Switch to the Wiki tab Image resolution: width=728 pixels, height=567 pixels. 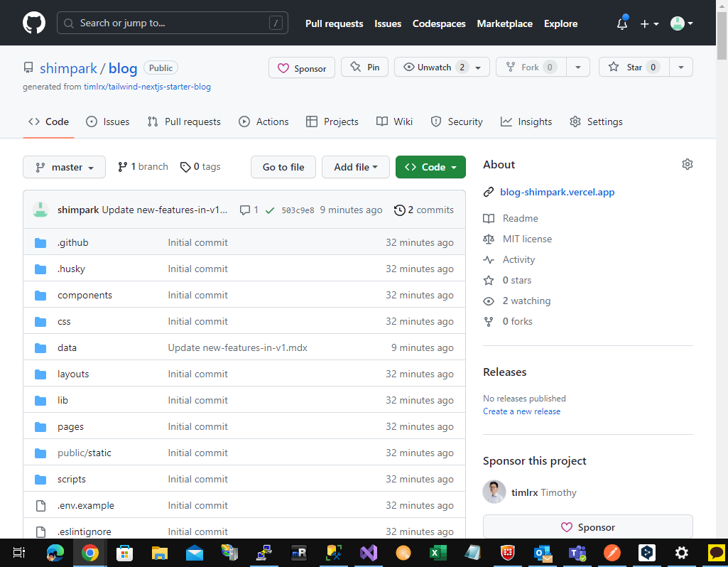[394, 121]
